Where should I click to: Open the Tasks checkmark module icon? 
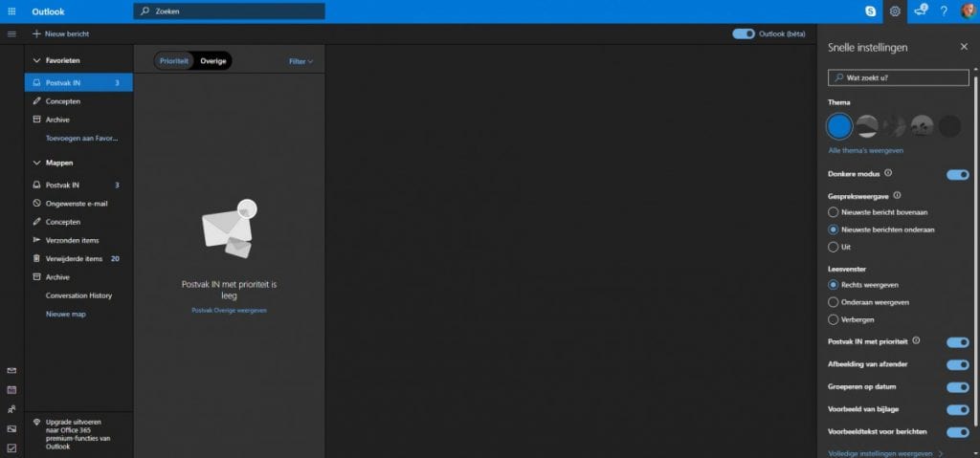click(11, 448)
